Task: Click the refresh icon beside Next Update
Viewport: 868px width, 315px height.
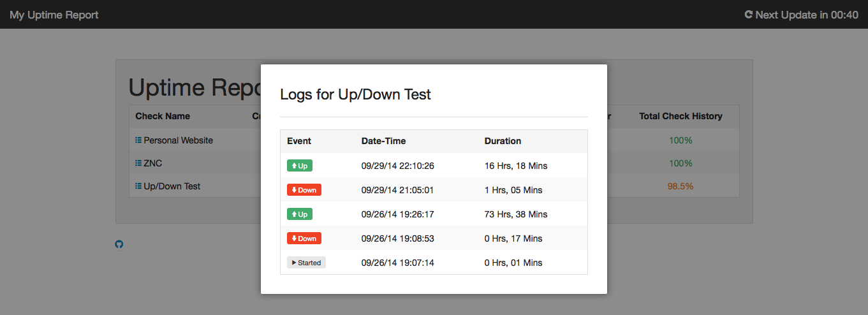Action: (749, 14)
